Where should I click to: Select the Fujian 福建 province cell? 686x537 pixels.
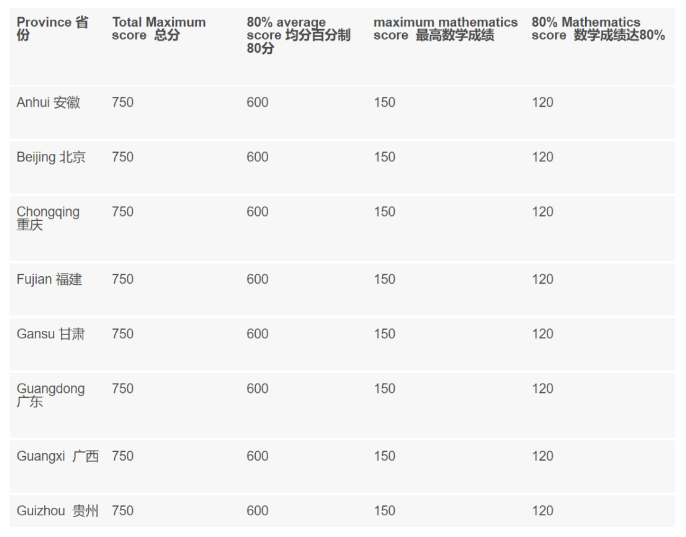49,279
